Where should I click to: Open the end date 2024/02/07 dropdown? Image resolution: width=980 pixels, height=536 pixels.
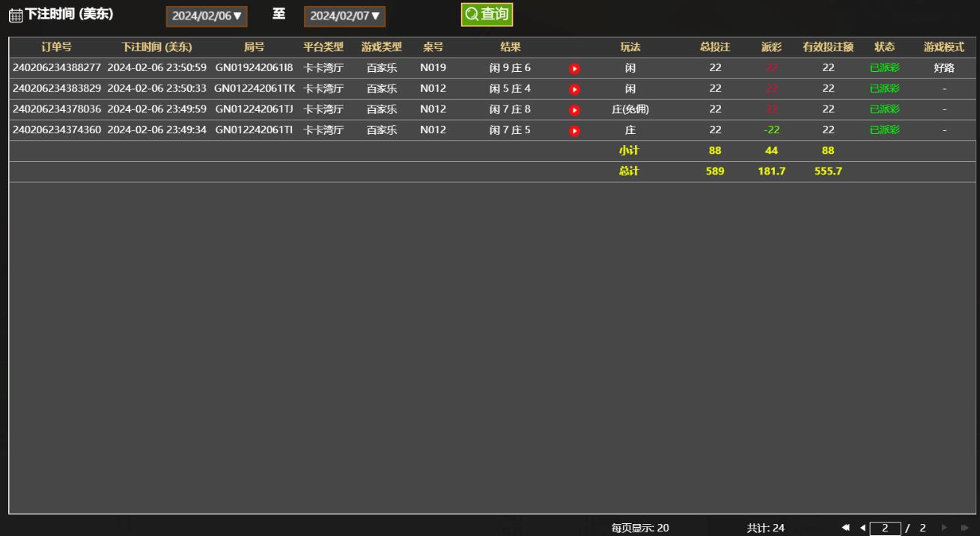344,16
